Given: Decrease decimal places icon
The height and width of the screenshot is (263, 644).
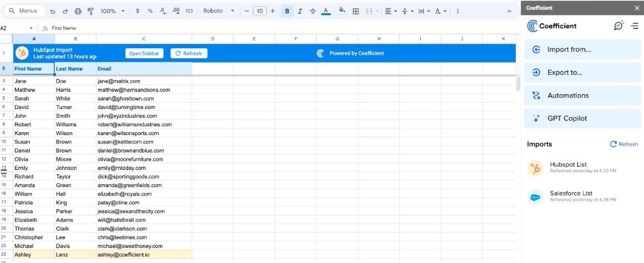Looking at the screenshot, I should (x=163, y=11).
